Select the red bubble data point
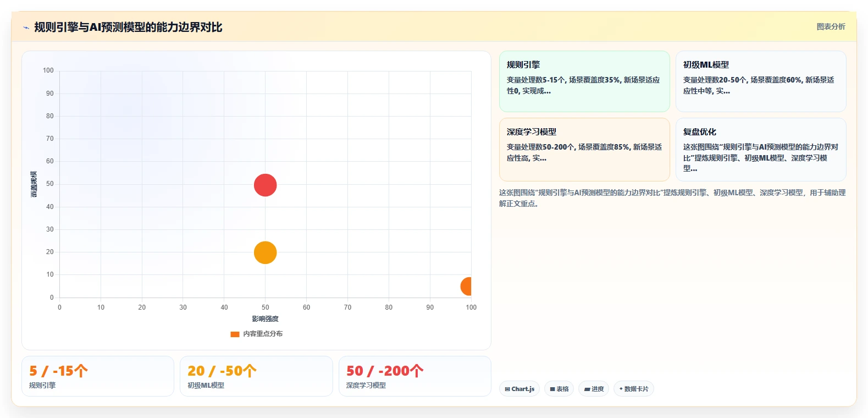 265,185
